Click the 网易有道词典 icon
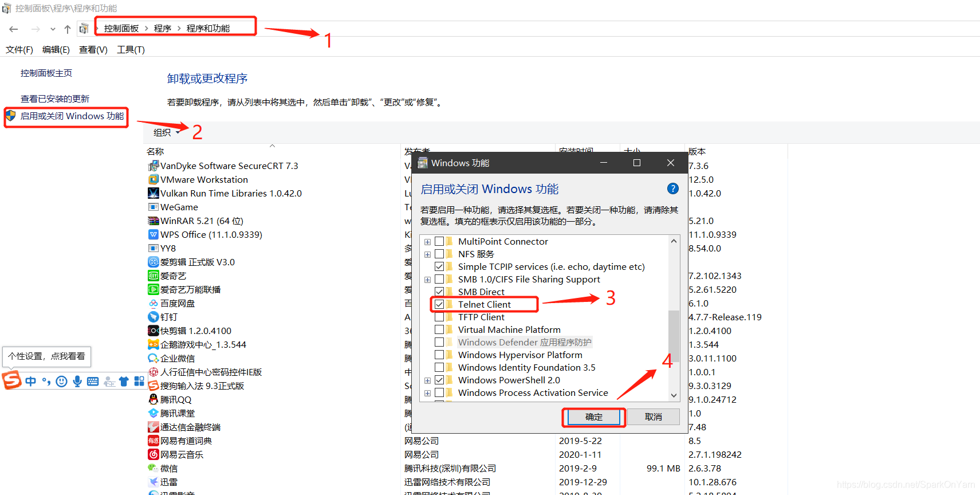980x495 pixels. point(153,441)
